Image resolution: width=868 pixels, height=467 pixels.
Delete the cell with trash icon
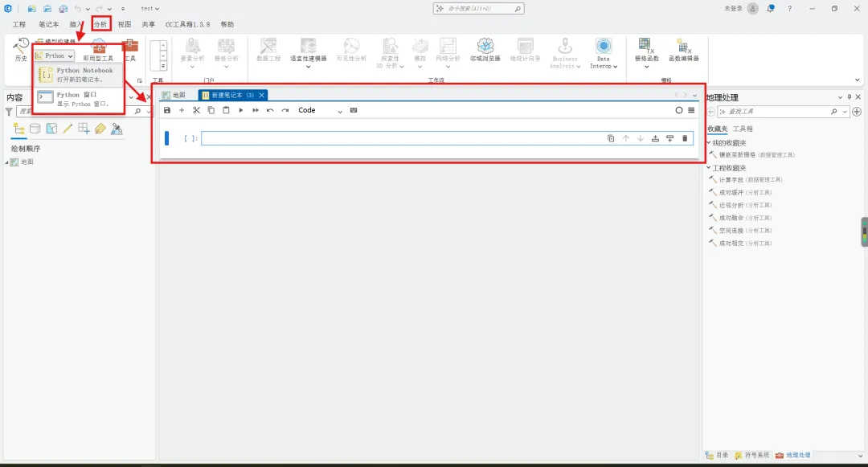(685, 138)
